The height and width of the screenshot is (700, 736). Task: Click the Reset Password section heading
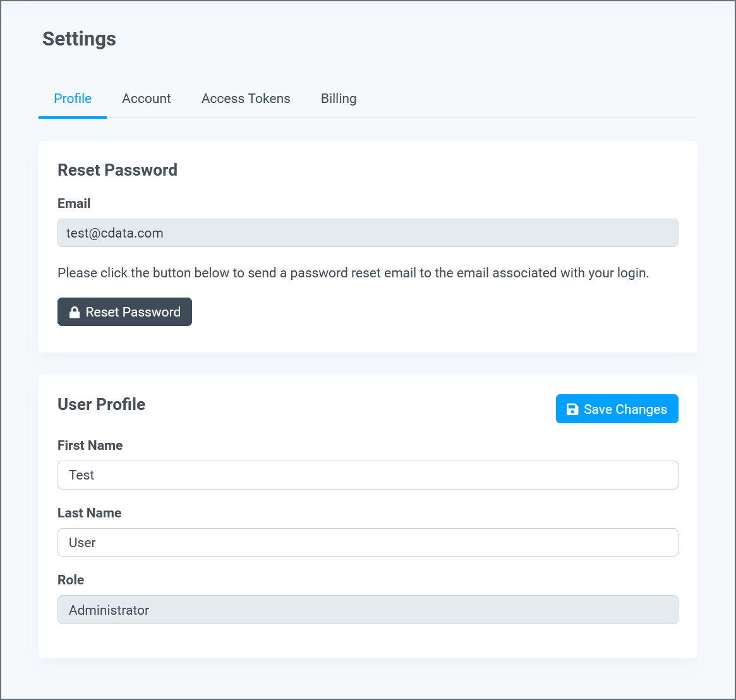click(x=118, y=170)
